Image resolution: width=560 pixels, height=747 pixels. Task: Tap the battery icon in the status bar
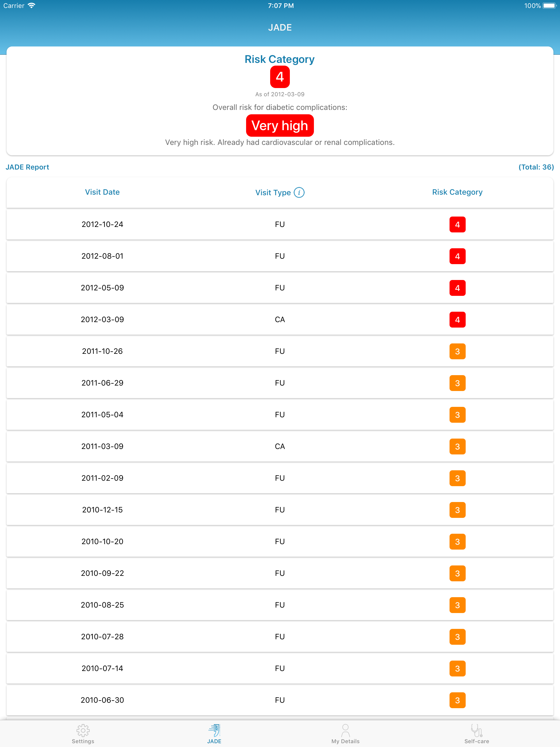(550, 6)
